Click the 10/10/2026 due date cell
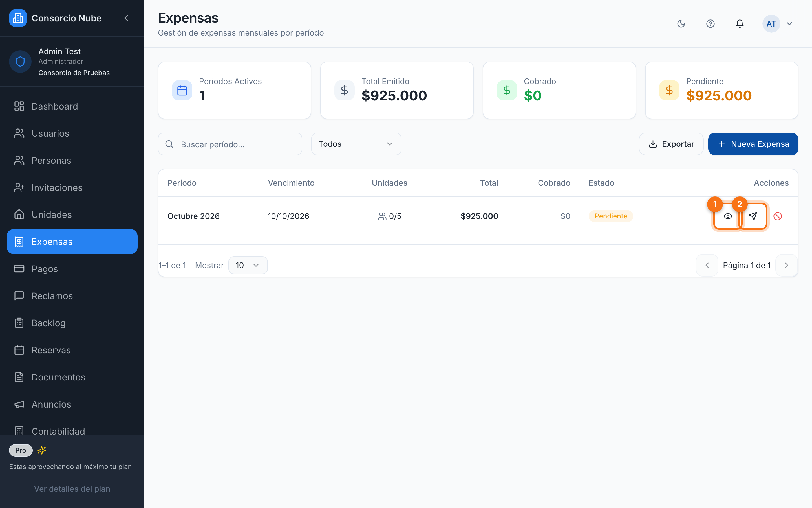 tap(288, 216)
